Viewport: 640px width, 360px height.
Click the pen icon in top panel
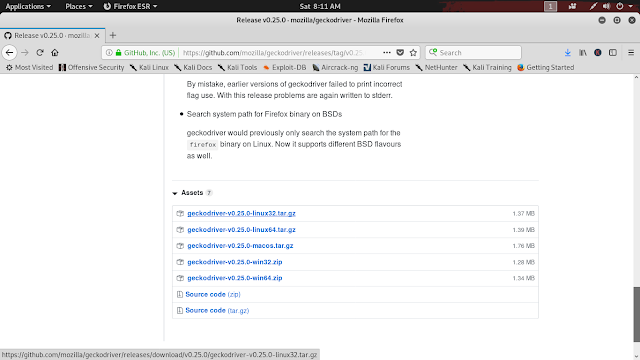pyautogui.click(x=593, y=6)
